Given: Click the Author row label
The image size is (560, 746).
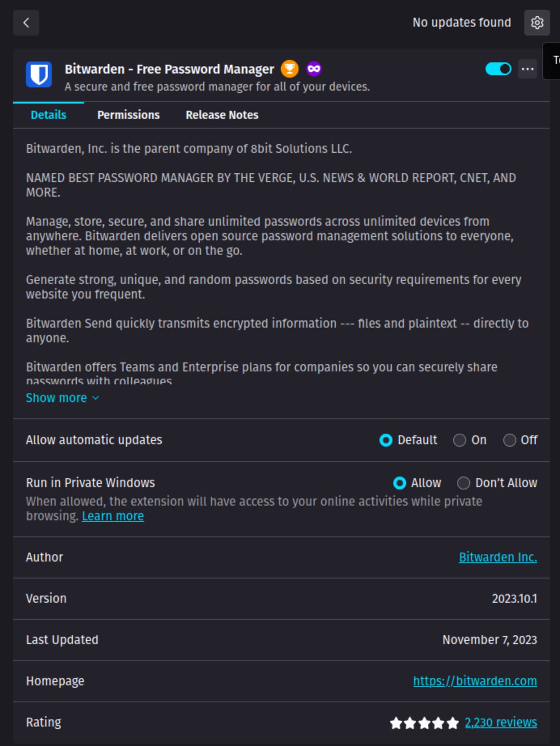Looking at the screenshot, I should pos(45,557).
